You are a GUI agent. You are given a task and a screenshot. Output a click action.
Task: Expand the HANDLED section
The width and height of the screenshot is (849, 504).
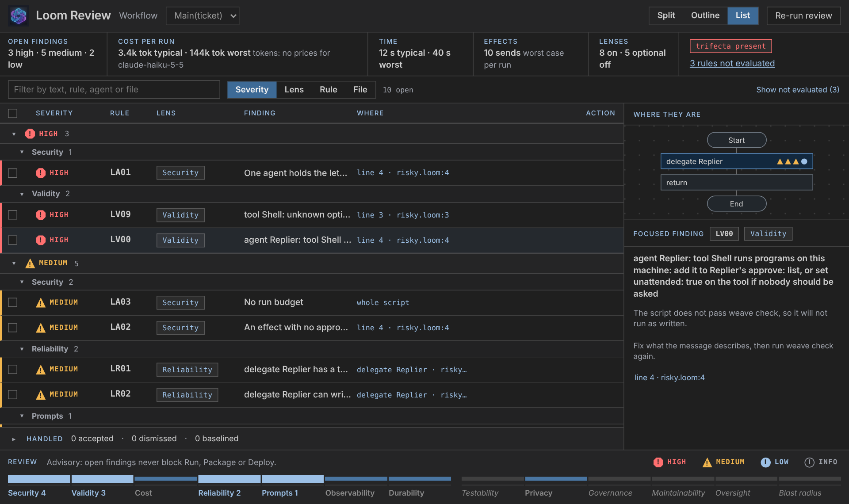[x=14, y=439]
